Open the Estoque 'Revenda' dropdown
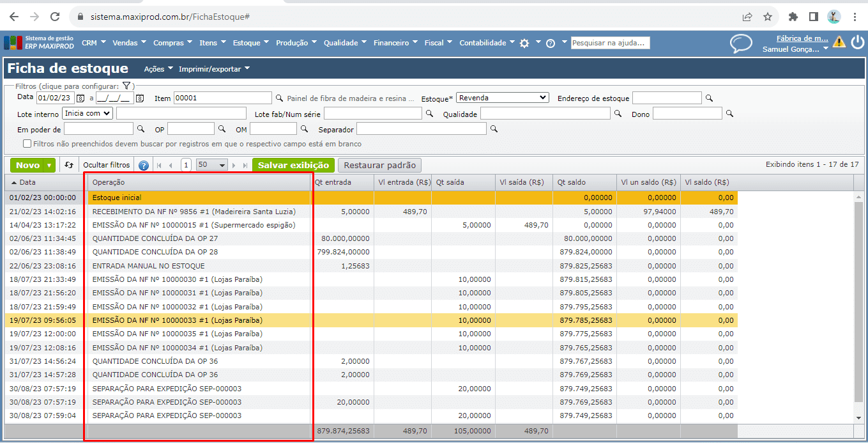 (x=502, y=98)
